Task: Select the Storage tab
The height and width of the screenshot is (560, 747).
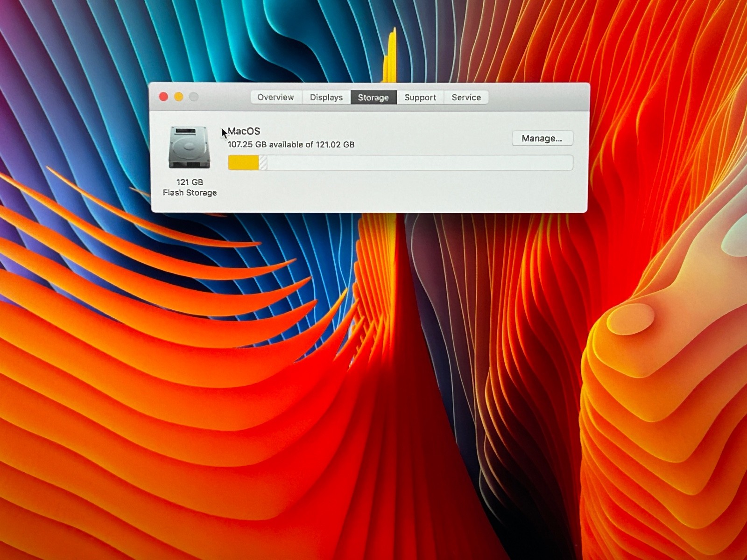Action: pos(373,97)
